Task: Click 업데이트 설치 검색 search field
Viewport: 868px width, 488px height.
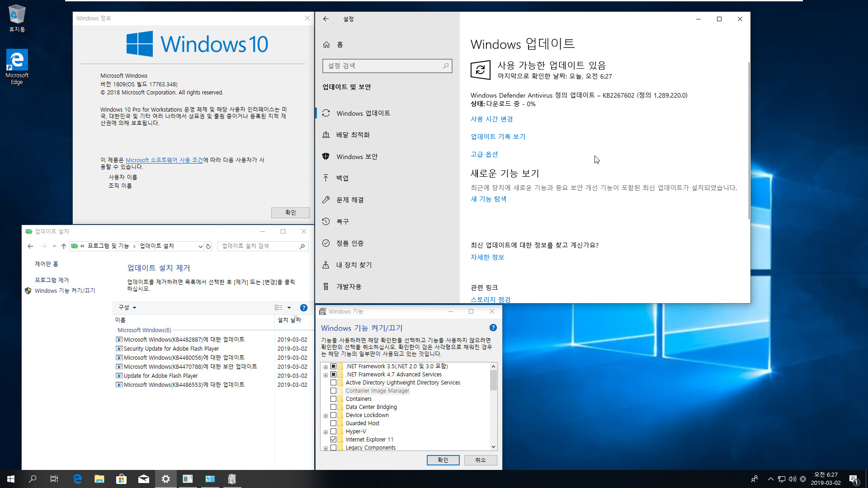Action: pyautogui.click(x=263, y=246)
